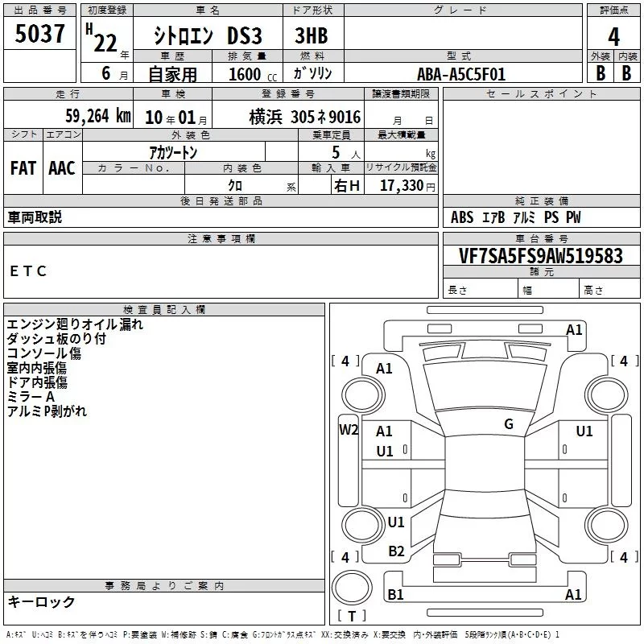Click the リサイクル預託金 label
644x644 pixels.
point(401,167)
